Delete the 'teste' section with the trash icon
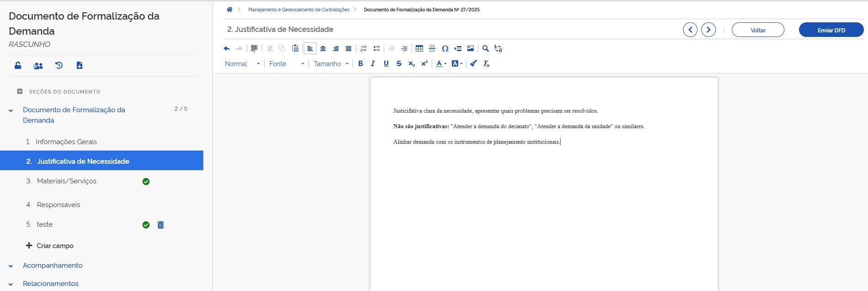Screen dimensions: 868x291 161,225
